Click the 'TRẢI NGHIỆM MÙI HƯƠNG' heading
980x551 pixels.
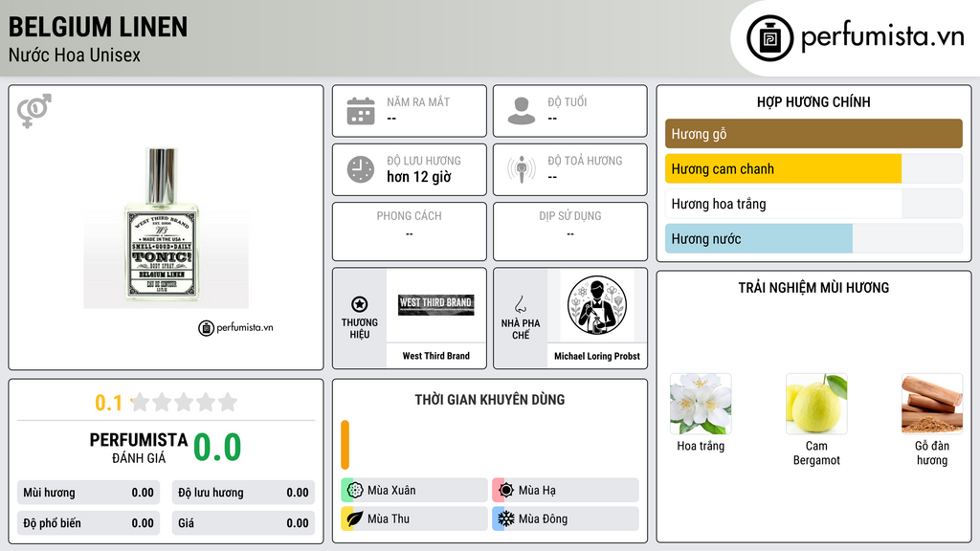click(x=813, y=288)
